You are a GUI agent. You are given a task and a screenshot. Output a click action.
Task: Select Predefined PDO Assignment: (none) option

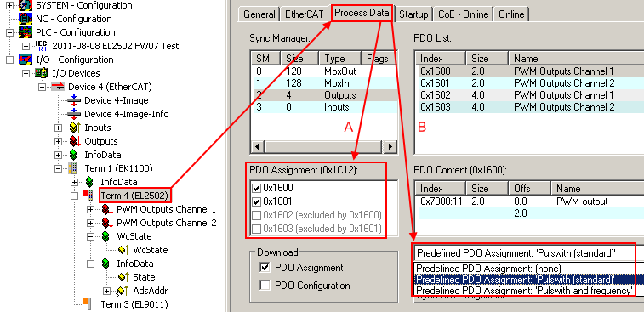[525, 269]
